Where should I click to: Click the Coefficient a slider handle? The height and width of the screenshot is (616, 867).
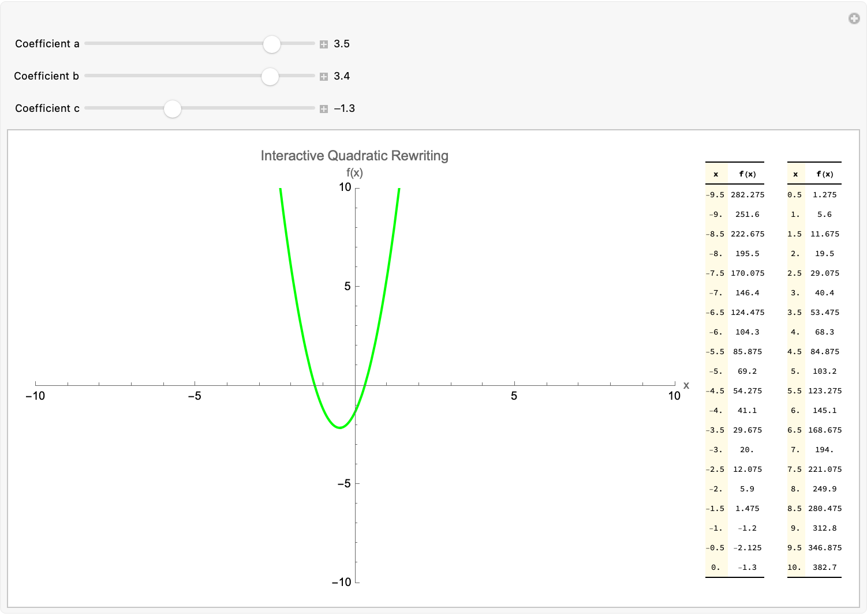click(271, 44)
